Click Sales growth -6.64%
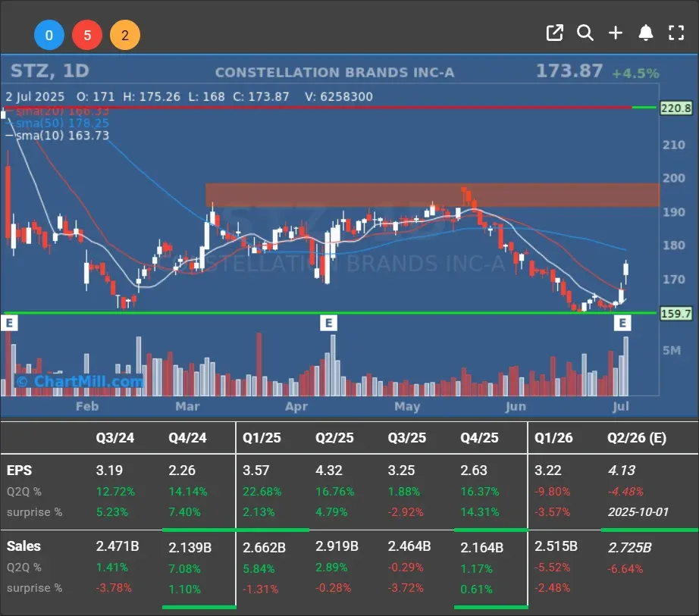 pos(625,569)
